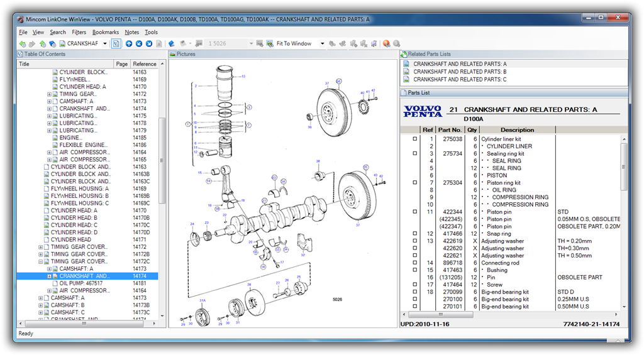Click the blue book notes toolbar icon

coord(171,43)
